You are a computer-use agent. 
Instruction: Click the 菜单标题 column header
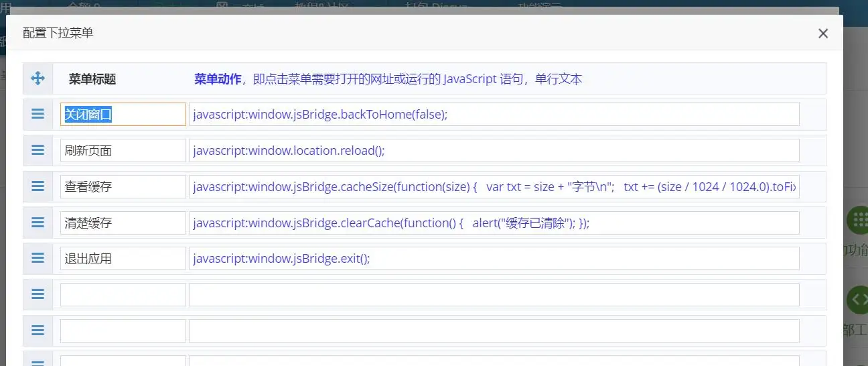(x=92, y=79)
